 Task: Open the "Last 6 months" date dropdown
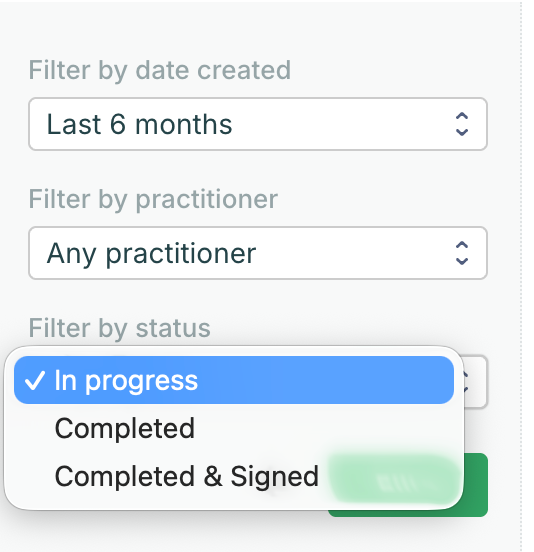(258, 124)
